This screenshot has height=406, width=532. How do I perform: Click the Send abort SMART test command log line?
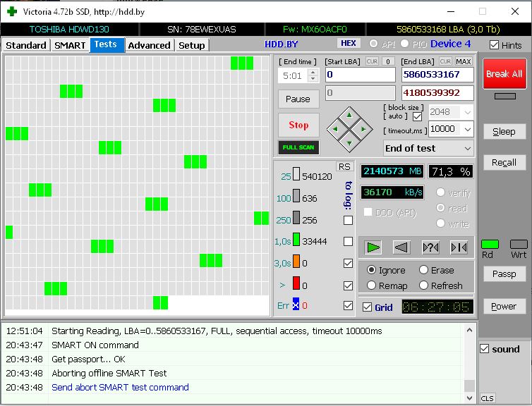[x=120, y=387]
